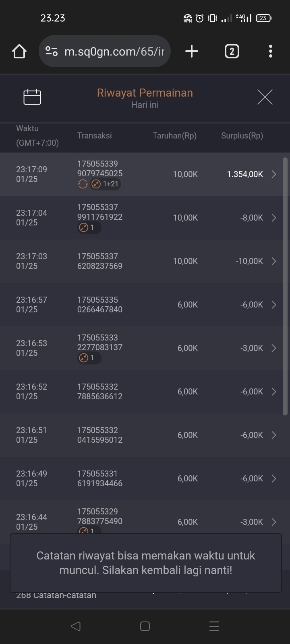Open the calendar date picker icon
Image resolution: width=290 pixels, height=644 pixels.
pyautogui.click(x=32, y=97)
